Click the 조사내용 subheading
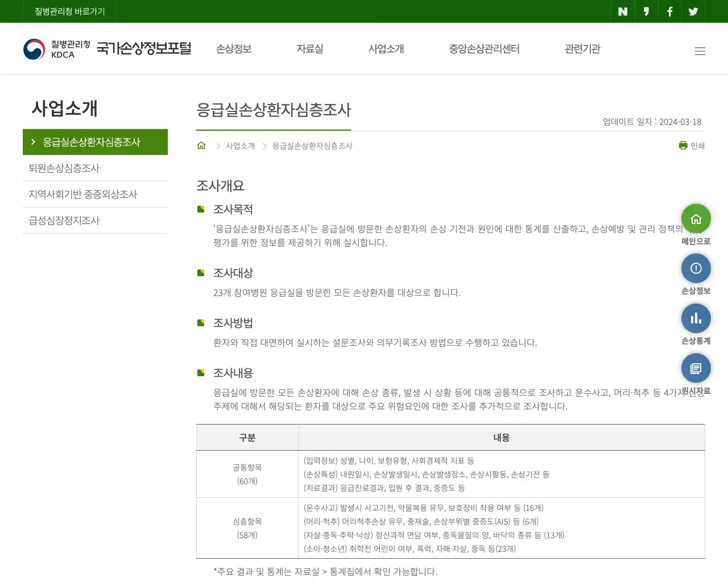728x582 pixels. [x=233, y=373]
